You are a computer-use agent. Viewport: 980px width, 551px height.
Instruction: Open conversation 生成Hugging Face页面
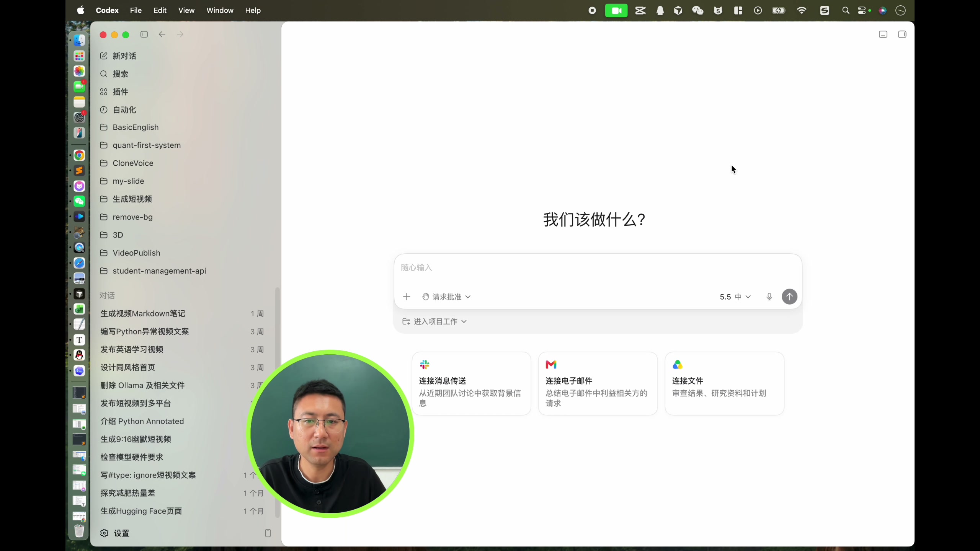(182, 511)
